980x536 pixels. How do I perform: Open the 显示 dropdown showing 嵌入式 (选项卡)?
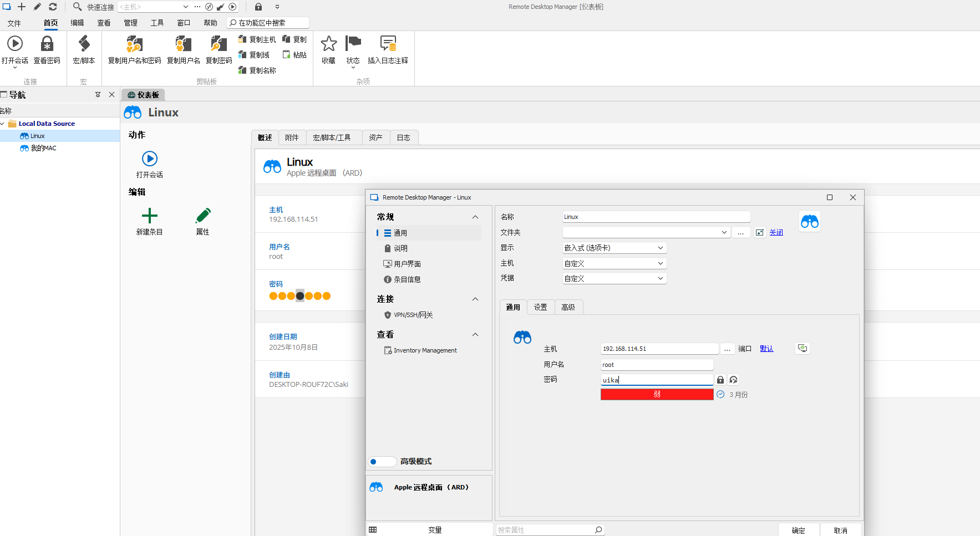[x=615, y=248]
